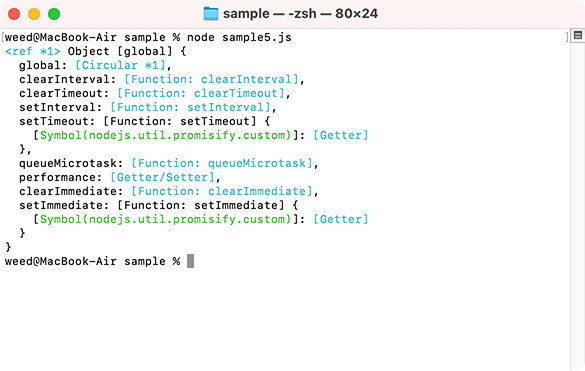Minimize the terminal with the yellow button
Screen dimensions: 585x371
tap(34, 14)
